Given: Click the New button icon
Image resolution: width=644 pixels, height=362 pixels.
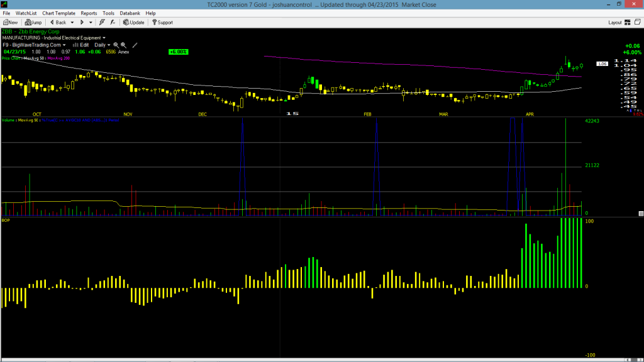Looking at the screenshot, I should [6, 23].
